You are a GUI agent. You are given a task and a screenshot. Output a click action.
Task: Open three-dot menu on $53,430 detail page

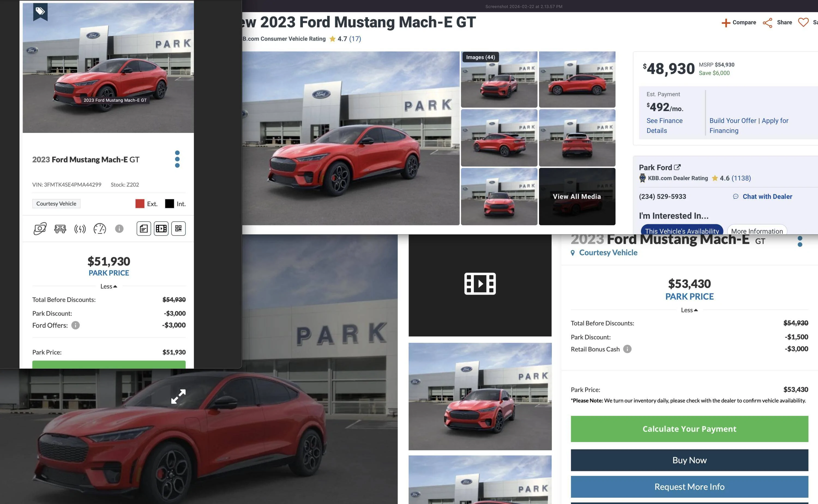pyautogui.click(x=800, y=241)
